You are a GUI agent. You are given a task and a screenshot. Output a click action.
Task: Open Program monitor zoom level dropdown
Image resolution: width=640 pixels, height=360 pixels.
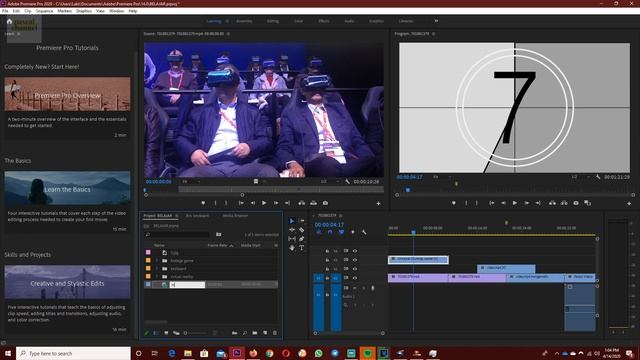[442, 177]
